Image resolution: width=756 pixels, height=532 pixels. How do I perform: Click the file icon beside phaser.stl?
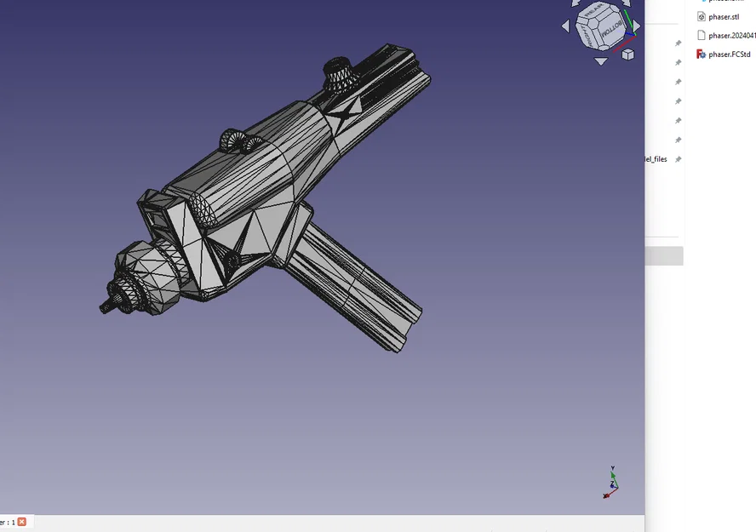click(701, 17)
